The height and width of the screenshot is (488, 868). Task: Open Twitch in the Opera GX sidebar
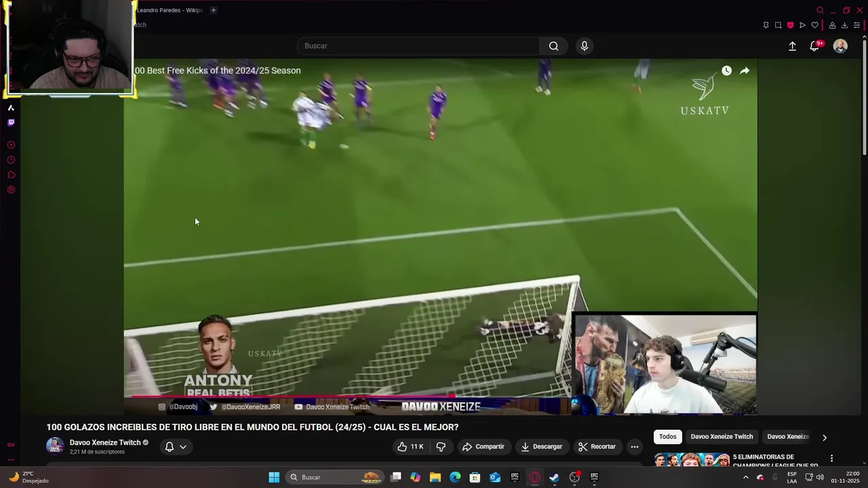(x=11, y=123)
